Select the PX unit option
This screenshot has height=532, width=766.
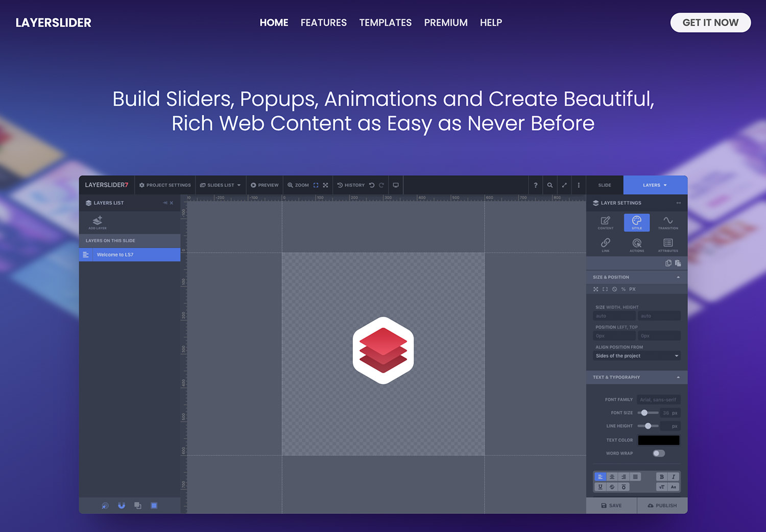click(632, 289)
